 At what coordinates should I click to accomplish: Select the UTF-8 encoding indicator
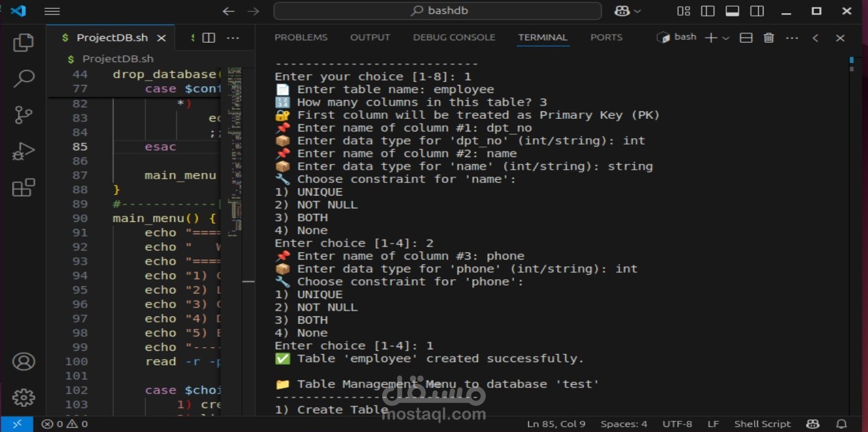pyautogui.click(x=677, y=424)
